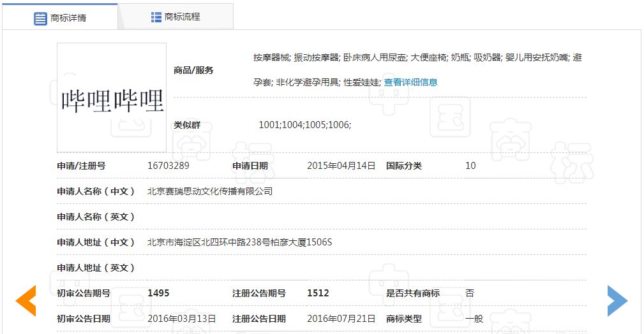Select goods text 按摩器械; 振动按摩器
This screenshot has width=644, height=334.
[296, 58]
